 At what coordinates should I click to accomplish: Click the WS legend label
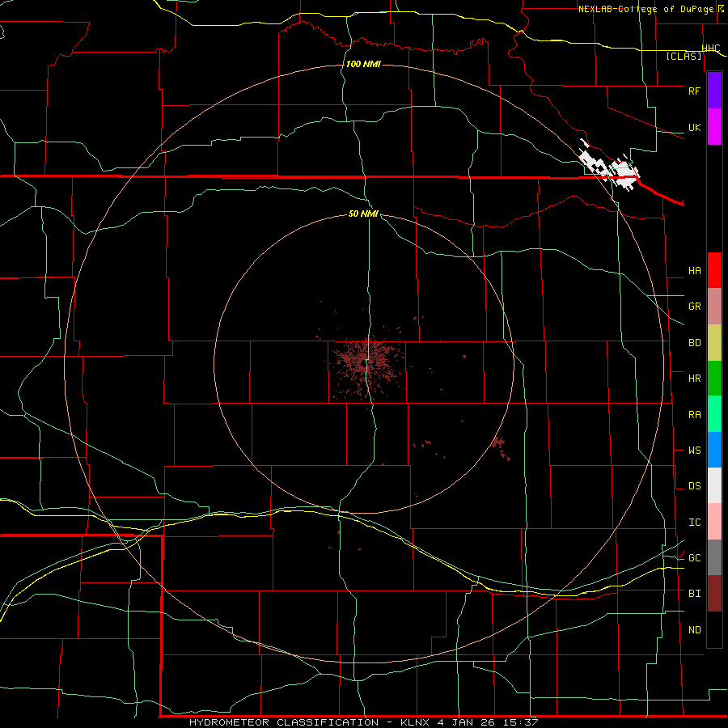pyautogui.click(x=694, y=450)
